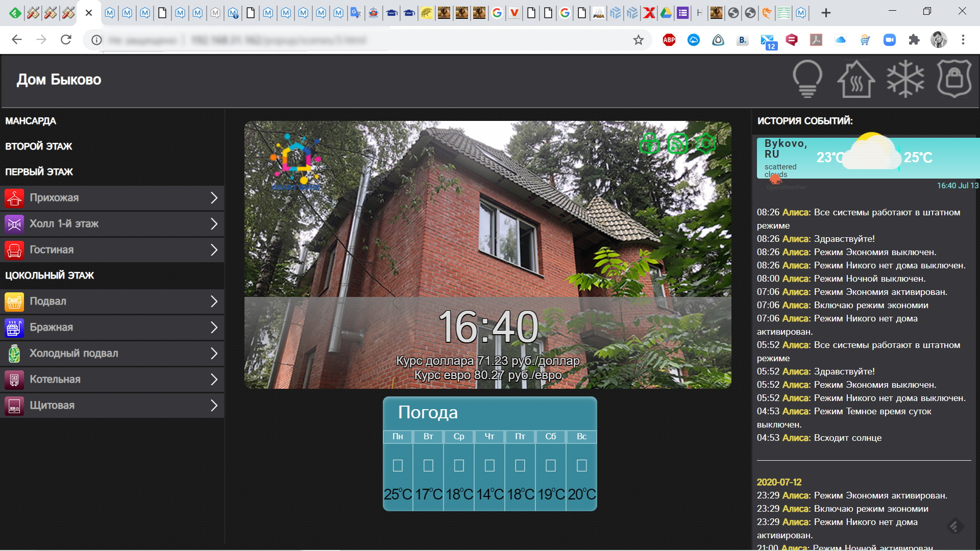Viewport: 980px width, 551px height.
Task: Expand the Щитовая chevron arrow
Action: pyautogui.click(x=214, y=406)
